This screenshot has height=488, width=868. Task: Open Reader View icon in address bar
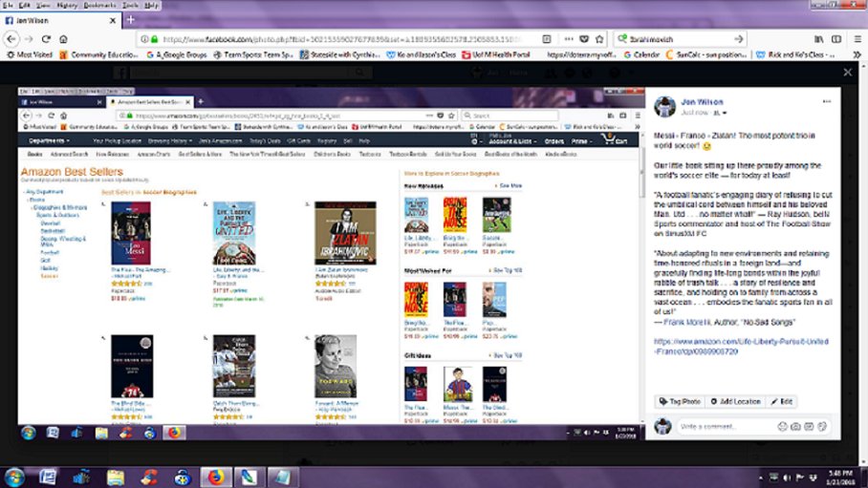click(x=547, y=39)
